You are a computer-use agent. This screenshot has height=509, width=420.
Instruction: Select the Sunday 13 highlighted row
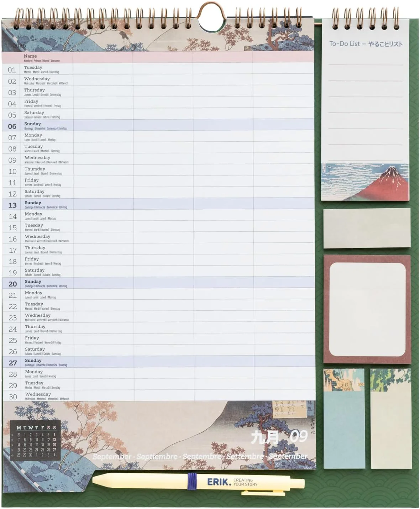click(159, 204)
